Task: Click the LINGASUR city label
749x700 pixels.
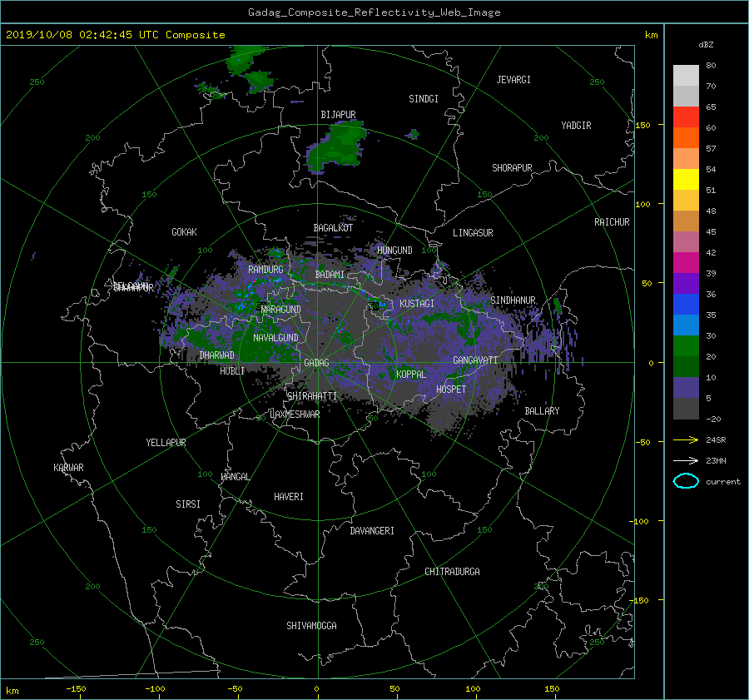Action: 473,233
